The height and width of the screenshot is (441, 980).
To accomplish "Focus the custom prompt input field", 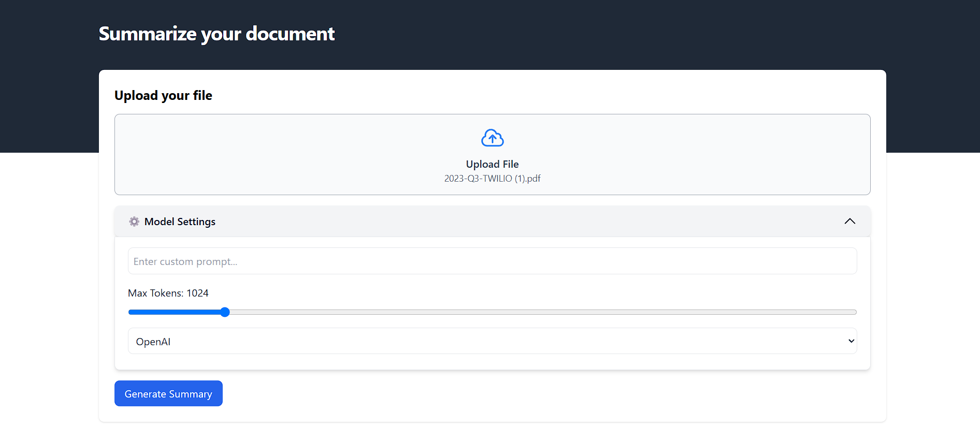I will pos(492,261).
